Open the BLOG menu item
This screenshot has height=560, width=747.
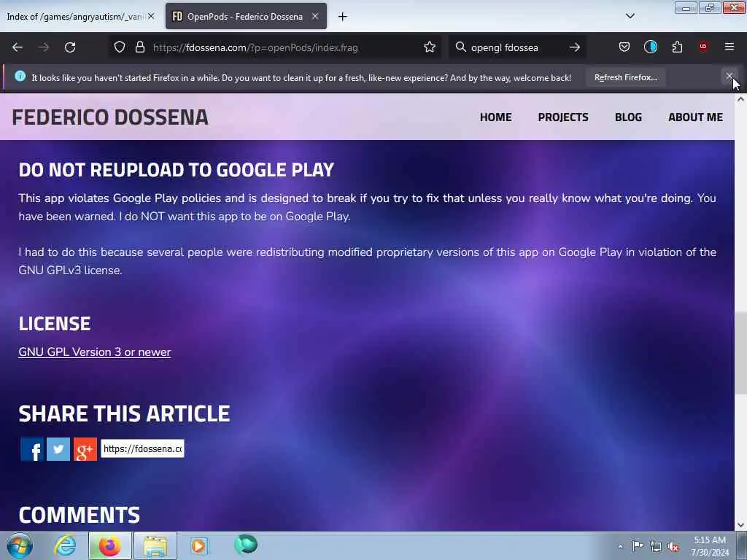point(628,117)
